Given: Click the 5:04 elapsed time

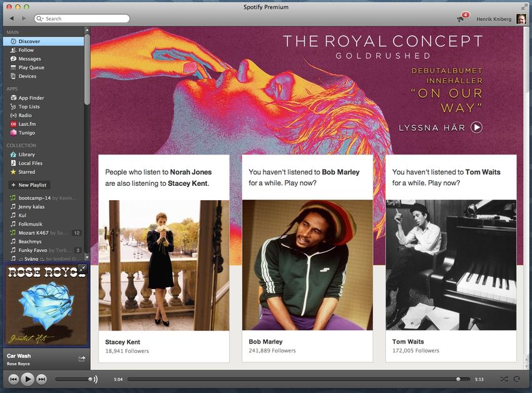Looking at the screenshot, I should pyautogui.click(x=118, y=379).
